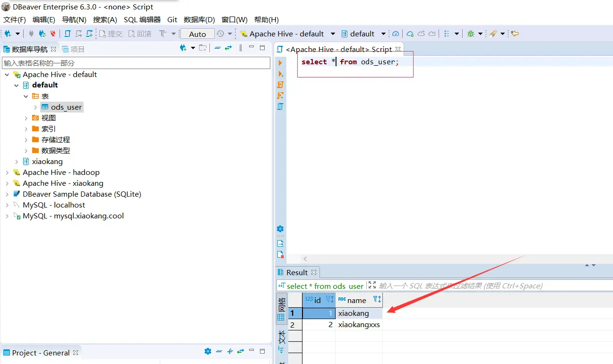This screenshot has width=613, height=364.
Task: Click the editor settings gear icon
Action: point(280,229)
